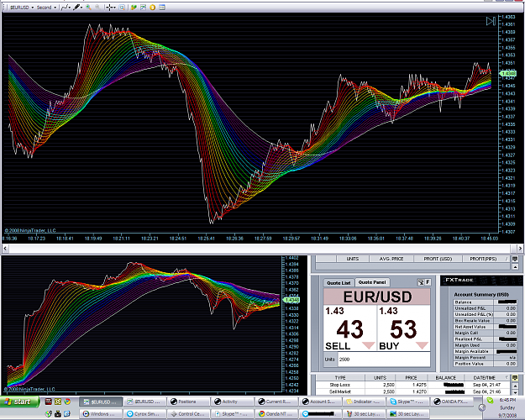Click the Windows start button

19,402
